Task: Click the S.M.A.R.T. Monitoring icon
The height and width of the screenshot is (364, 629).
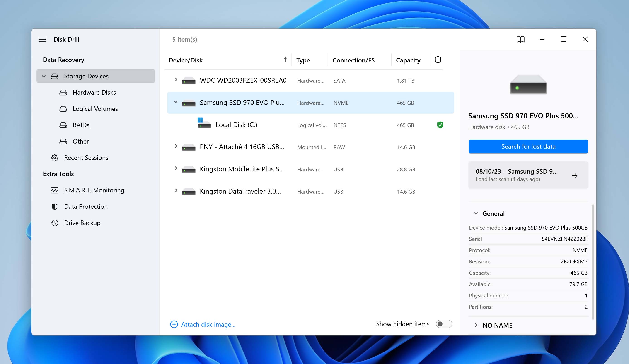Action: point(54,190)
